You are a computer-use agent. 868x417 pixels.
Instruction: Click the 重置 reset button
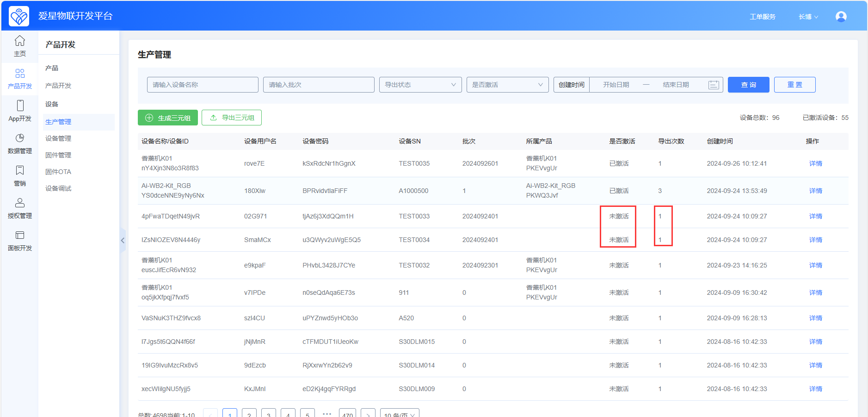pos(794,85)
